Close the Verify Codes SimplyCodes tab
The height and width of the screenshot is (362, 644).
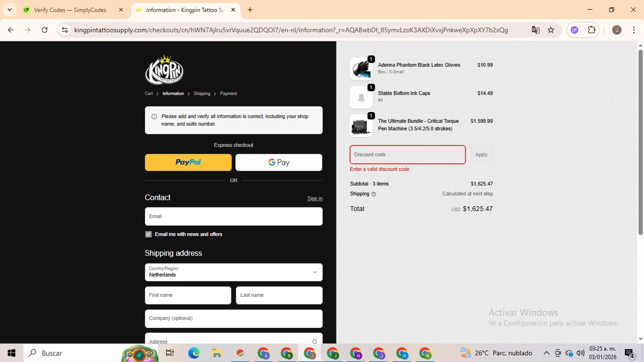point(121,10)
